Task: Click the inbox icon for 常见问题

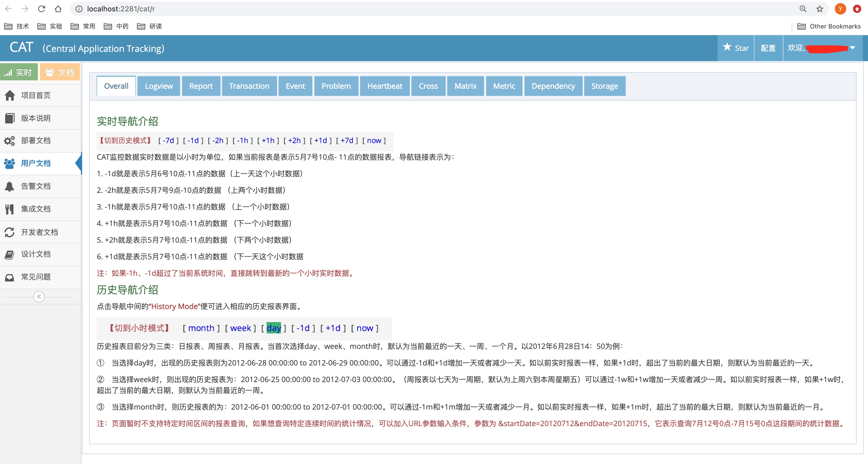Action: click(10, 277)
